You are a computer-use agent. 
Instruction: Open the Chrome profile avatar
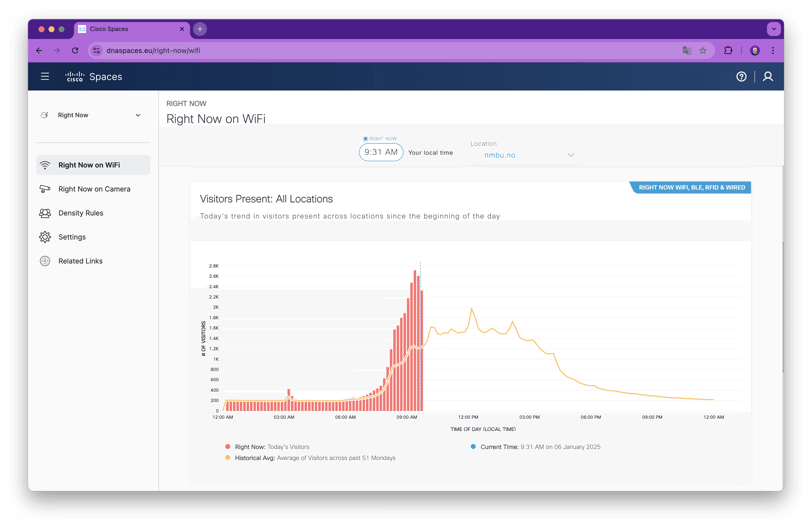pyautogui.click(x=755, y=50)
